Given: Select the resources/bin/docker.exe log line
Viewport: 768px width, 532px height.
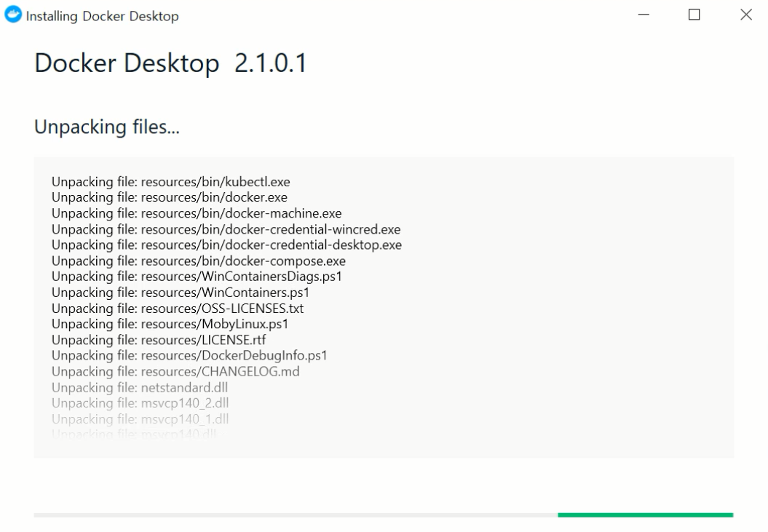Looking at the screenshot, I should 170,197.
